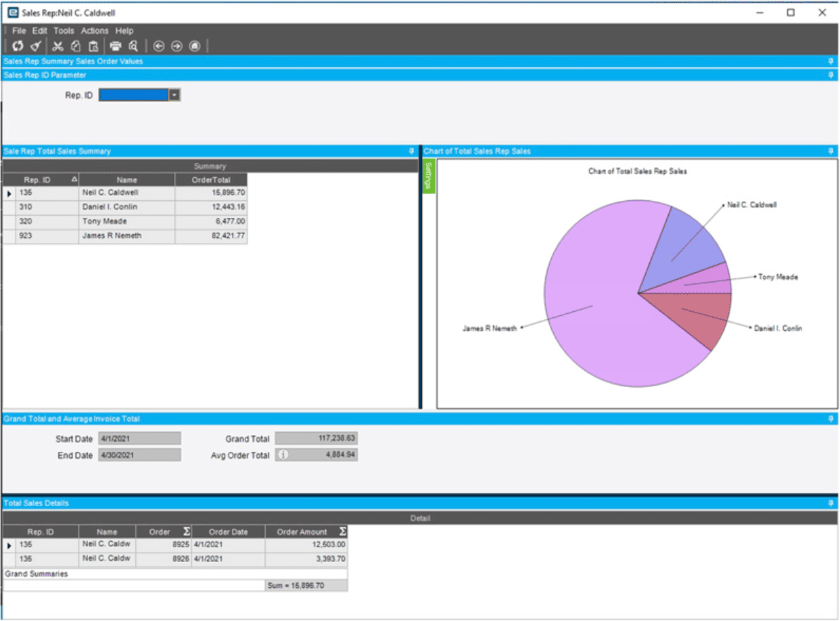This screenshot has width=840, height=621.
Task: Pin the Sales Rep ID Parameter panel
Action: 831,74
